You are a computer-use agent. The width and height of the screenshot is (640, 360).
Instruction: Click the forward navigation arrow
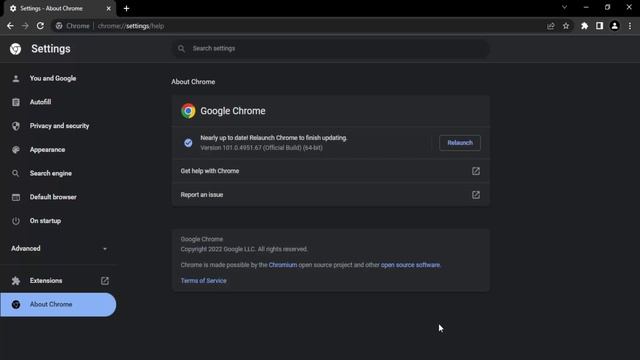pos(25,26)
